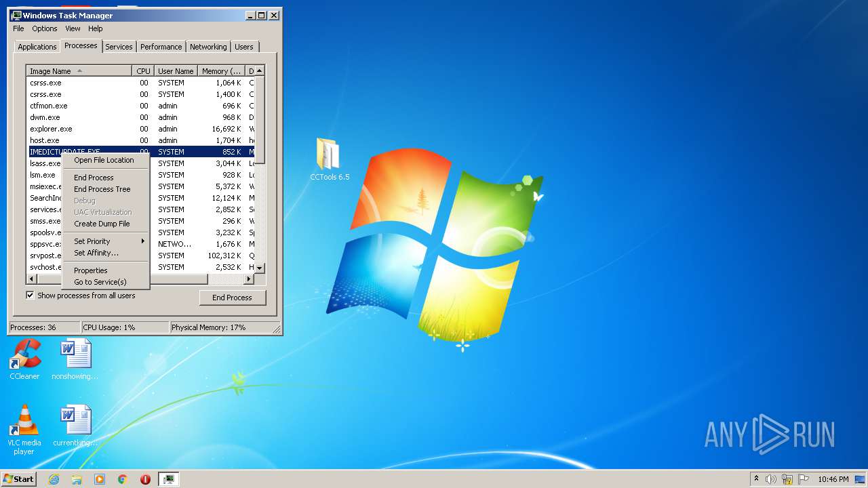This screenshot has width=868, height=488.
Task: Click the Task Manager taskbar button
Action: pos(169,479)
